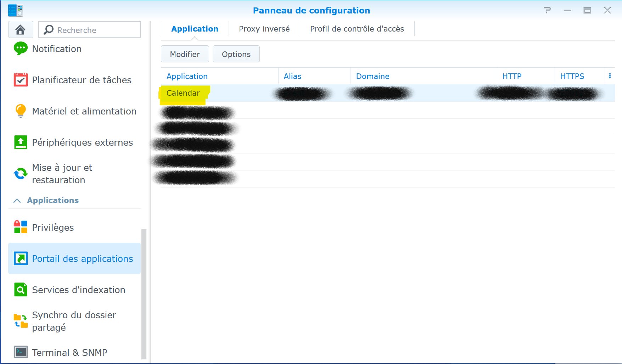622x364 pixels.
Task: Click the Synchro du dossier partagé icon
Action: point(21,321)
